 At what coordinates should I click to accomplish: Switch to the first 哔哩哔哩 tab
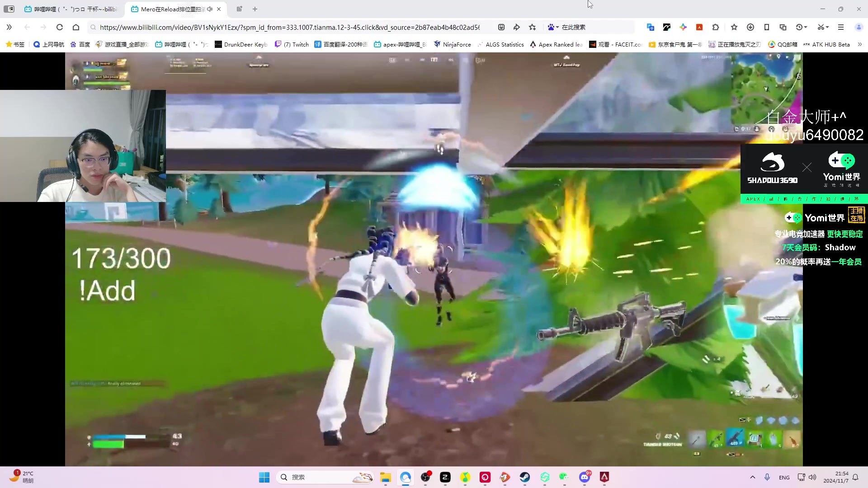click(x=71, y=9)
